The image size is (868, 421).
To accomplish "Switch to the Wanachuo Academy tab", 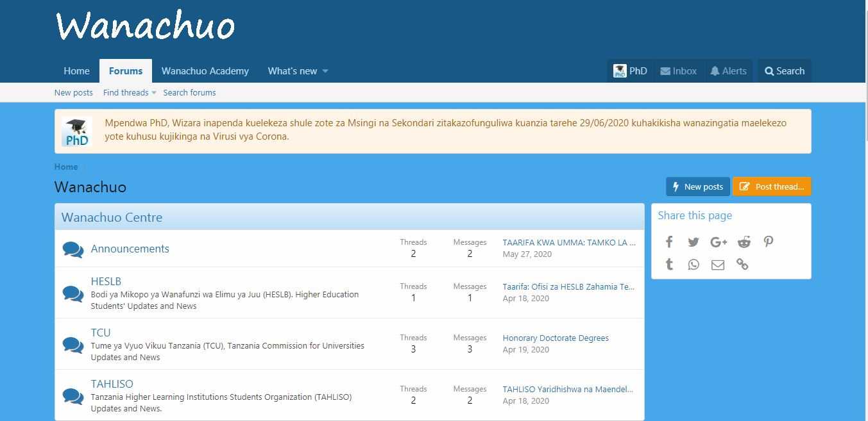I will coord(205,71).
